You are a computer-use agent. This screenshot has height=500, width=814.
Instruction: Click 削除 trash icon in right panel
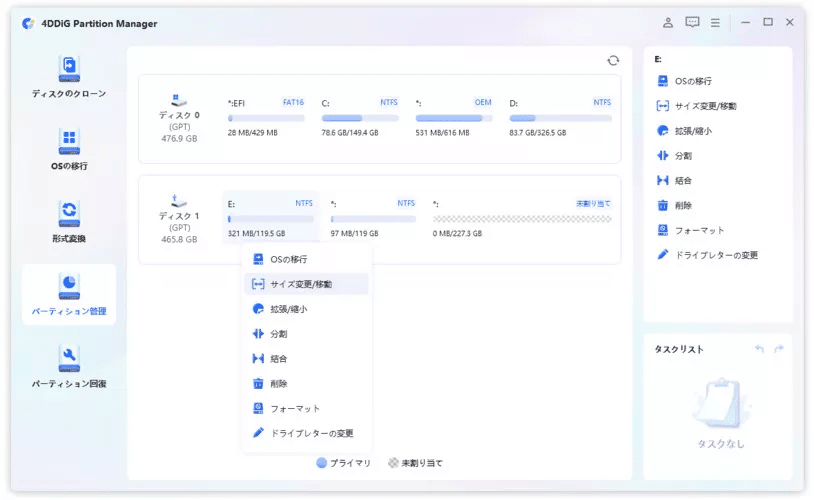pos(663,206)
